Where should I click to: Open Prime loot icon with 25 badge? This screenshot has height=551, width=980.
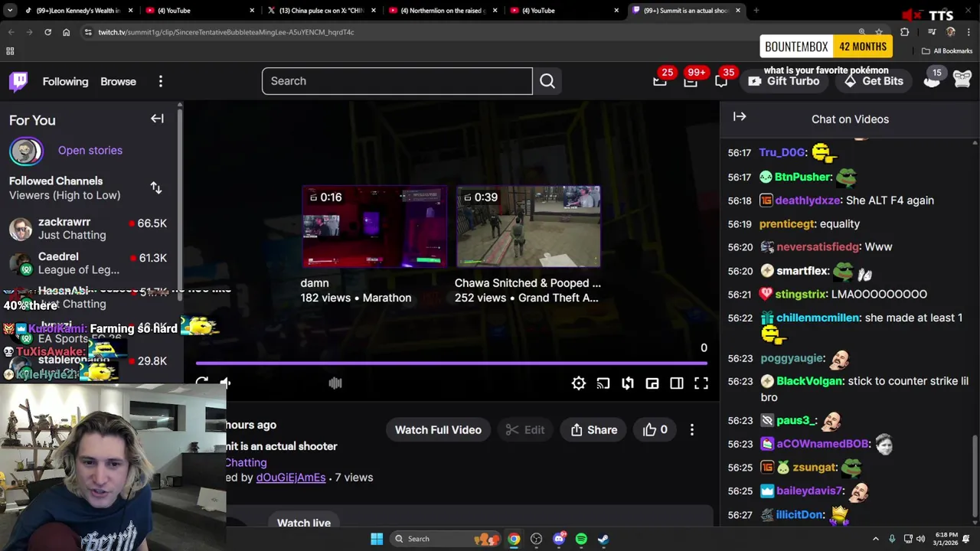(x=659, y=80)
